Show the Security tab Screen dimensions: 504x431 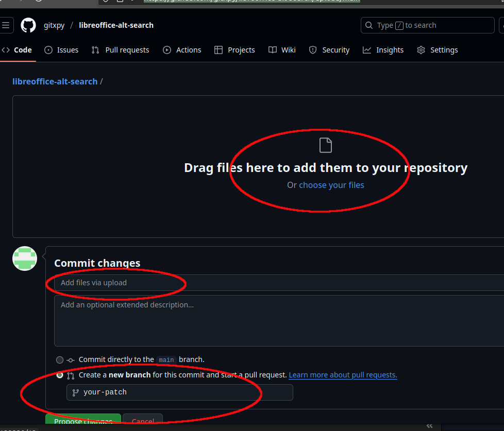click(329, 50)
